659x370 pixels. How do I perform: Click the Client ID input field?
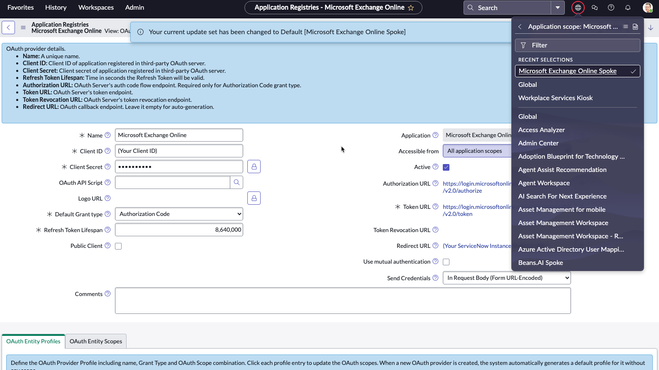pos(179,151)
